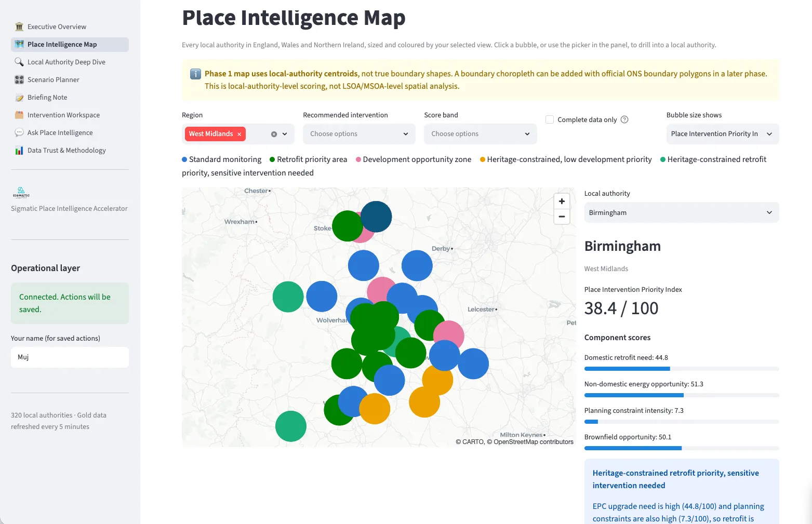Expand the Region dropdown arrow
Viewport: 812px width, 524px height.
(285, 134)
